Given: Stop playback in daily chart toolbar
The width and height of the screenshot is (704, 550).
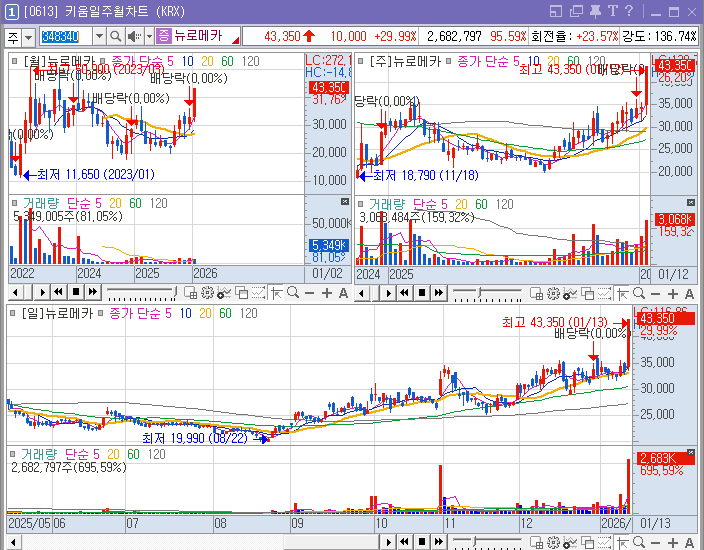Looking at the screenshot, I should point(422,542).
